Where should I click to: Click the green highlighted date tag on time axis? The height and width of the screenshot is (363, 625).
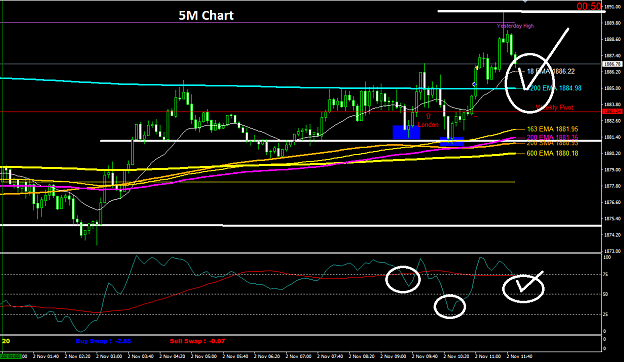click(10, 356)
